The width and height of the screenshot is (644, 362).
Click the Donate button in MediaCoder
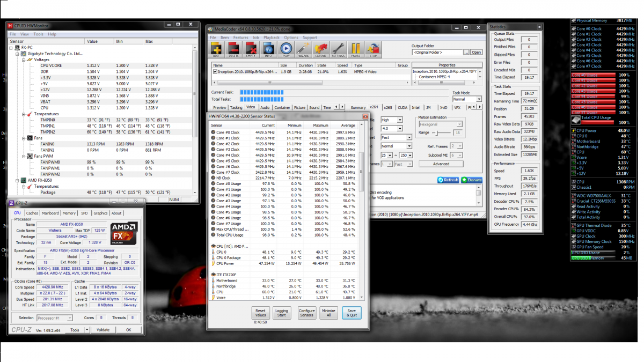[472, 180]
